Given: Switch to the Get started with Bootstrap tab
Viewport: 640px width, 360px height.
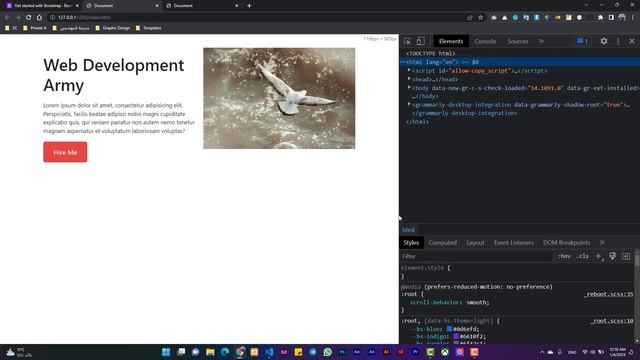Looking at the screenshot, I should tap(42, 6).
